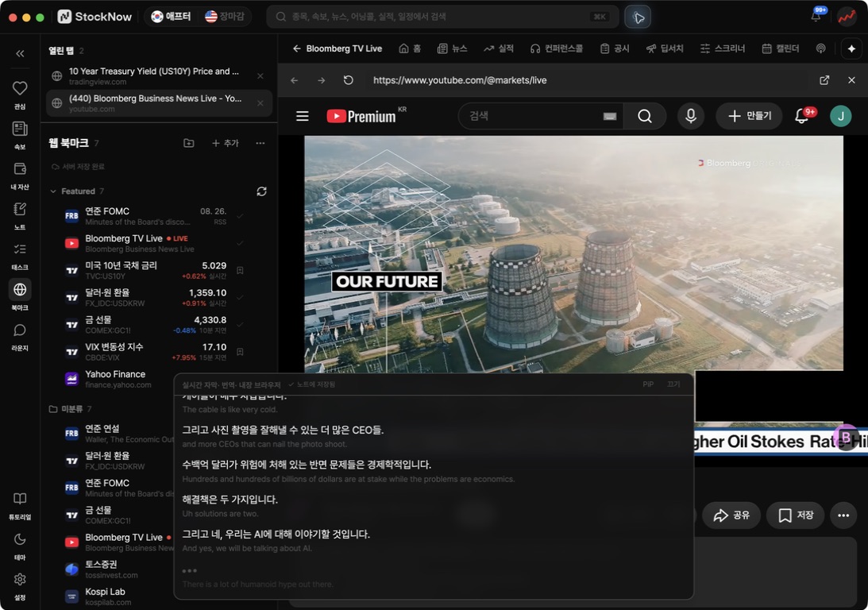Click YouTube voice search microphone
Image resolution: width=868 pixels, height=610 pixels.
pos(691,116)
